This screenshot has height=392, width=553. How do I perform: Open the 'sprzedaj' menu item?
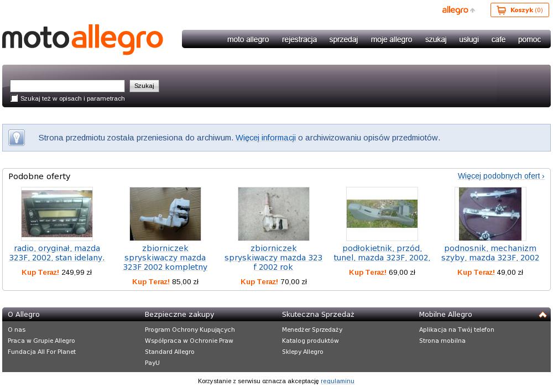tap(343, 39)
